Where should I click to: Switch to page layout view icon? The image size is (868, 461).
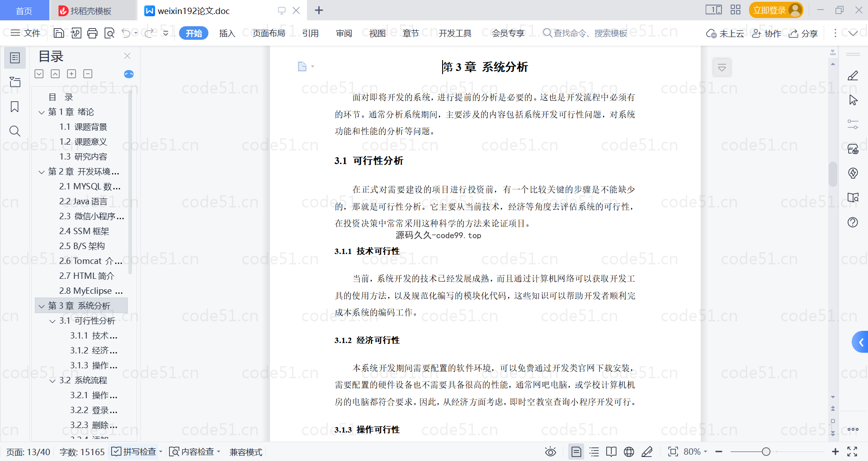[576, 452]
